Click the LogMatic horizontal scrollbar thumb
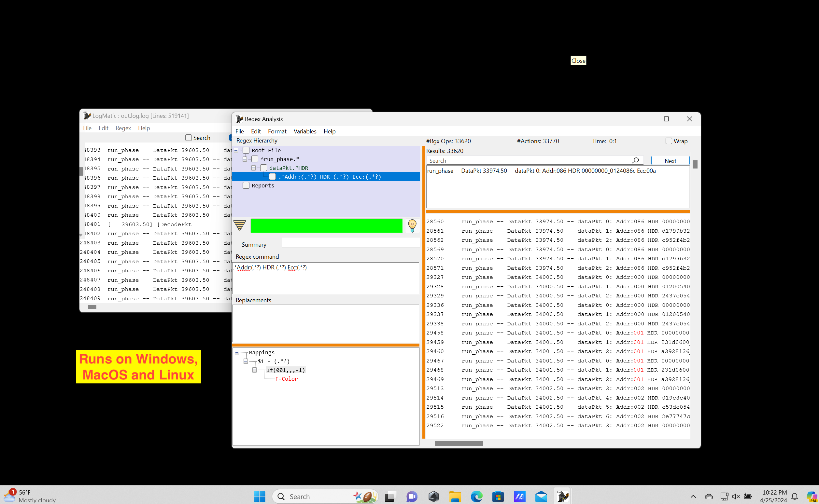 pyautogui.click(x=92, y=307)
